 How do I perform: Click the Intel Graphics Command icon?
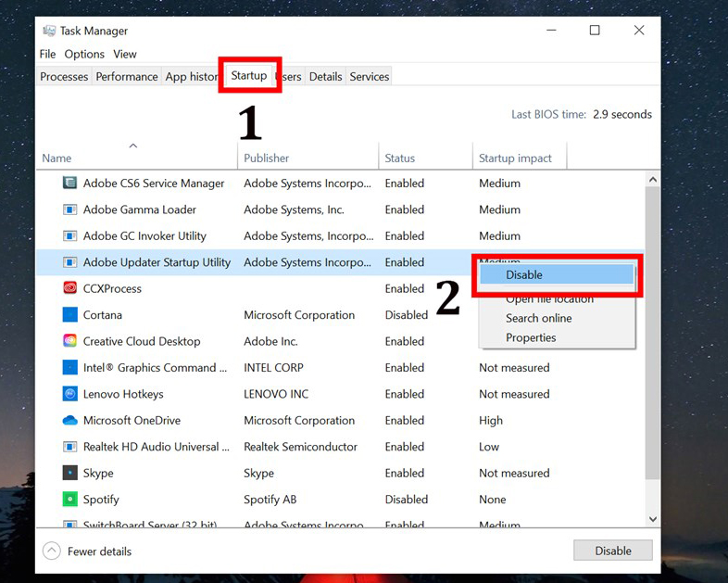point(69,368)
